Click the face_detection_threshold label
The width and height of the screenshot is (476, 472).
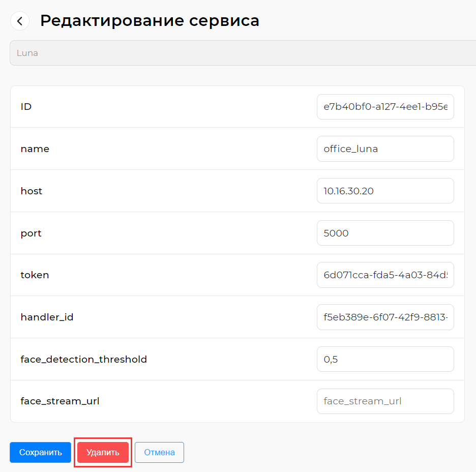[x=84, y=360]
